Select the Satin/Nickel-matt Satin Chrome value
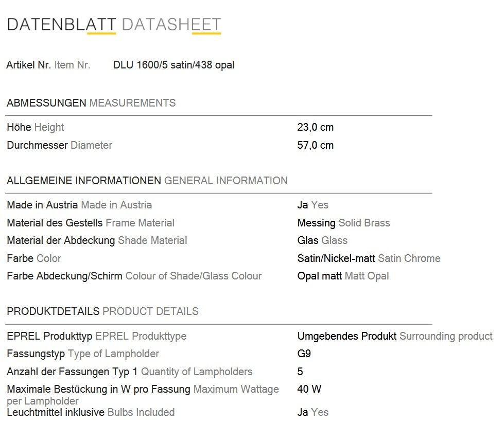504x439 pixels. point(369,258)
